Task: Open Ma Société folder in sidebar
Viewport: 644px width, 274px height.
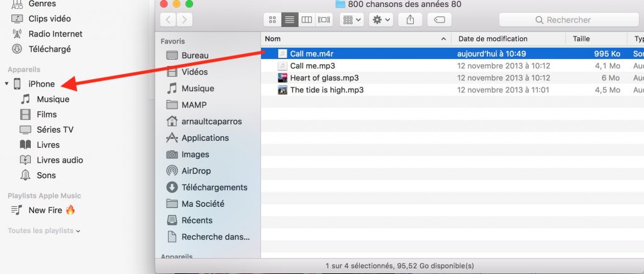Action: (203, 204)
